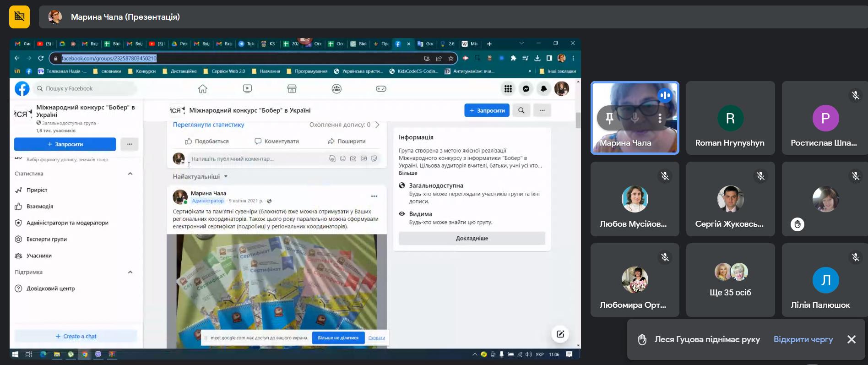Click Відкрити чергу link
This screenshot has width=868, height=365.
click(803, 339)
